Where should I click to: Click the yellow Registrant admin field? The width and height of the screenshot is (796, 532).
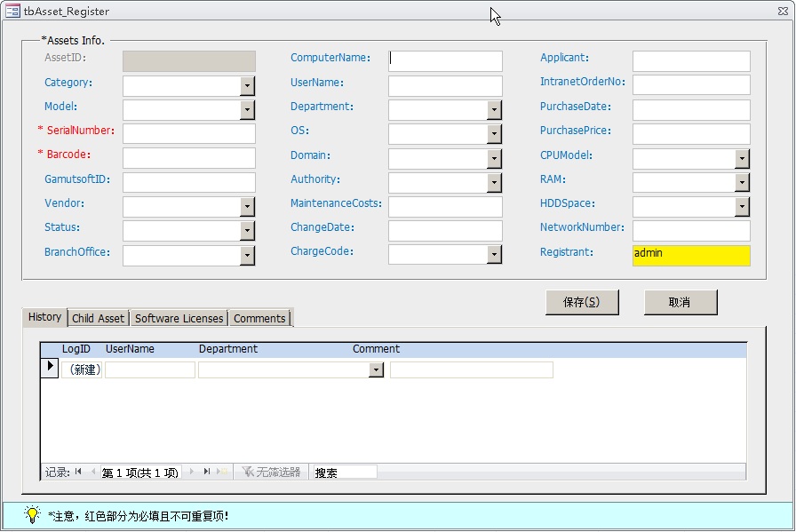click(x=691, y=256)
